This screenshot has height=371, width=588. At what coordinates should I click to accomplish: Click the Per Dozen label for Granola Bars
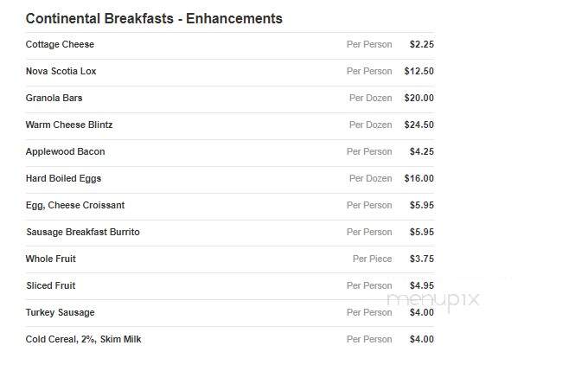370,98
